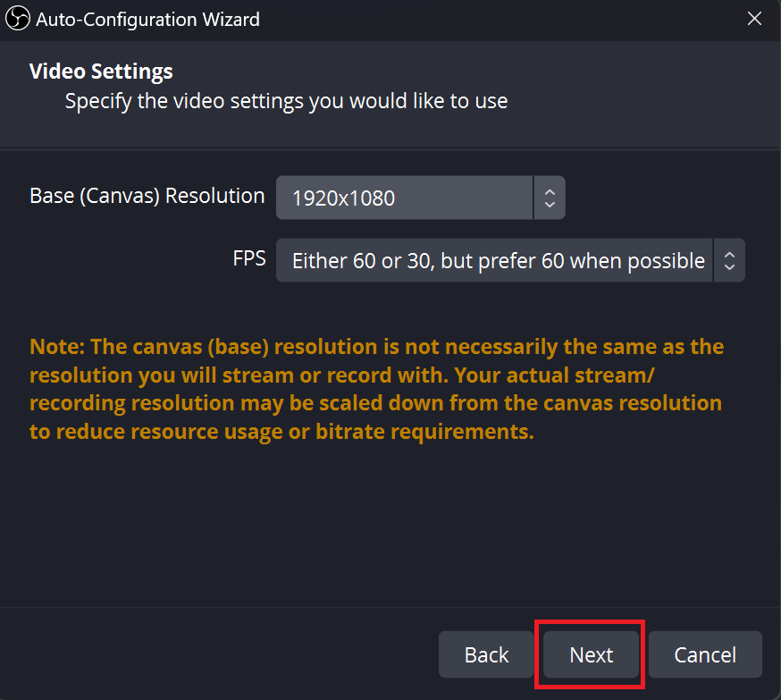Click the down chevron of FPS selector
This screenshot has width=781, height=700.
coord(729,267)
